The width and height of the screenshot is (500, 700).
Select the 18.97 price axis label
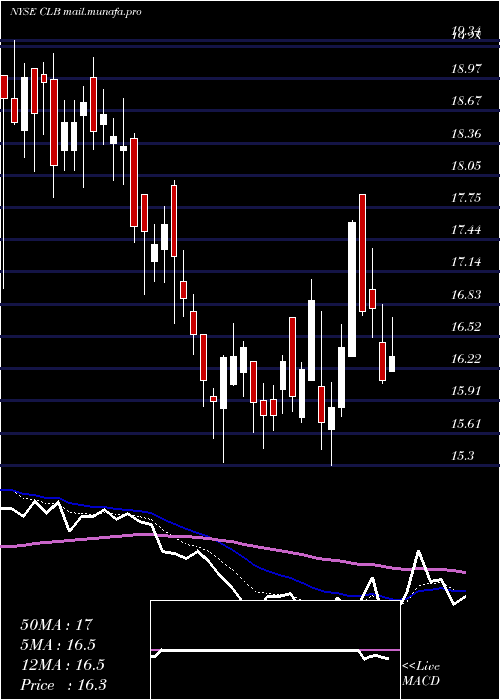(x=467, y=69)
